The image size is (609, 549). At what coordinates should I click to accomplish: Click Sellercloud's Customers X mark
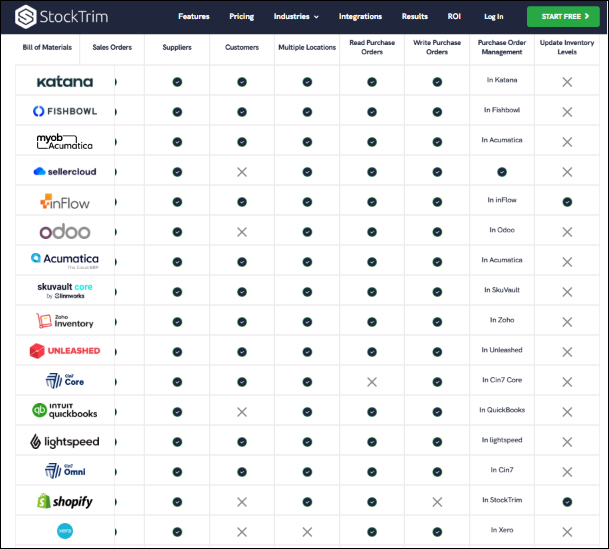click(x=242, y=172)
